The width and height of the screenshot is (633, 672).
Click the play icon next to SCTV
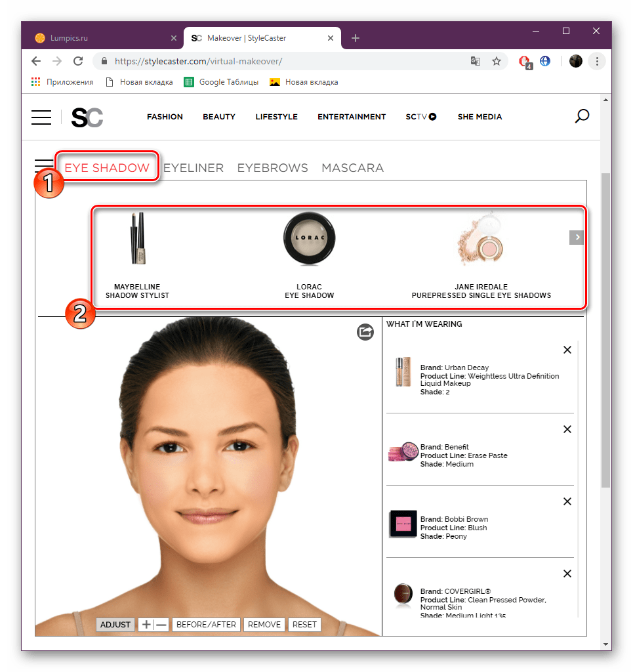pos(432,116)
